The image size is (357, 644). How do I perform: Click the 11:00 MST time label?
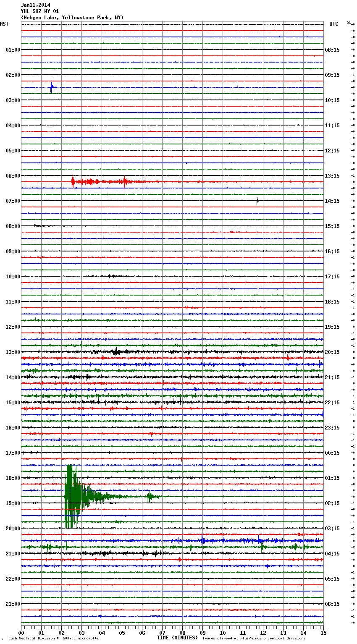(13, 302)
